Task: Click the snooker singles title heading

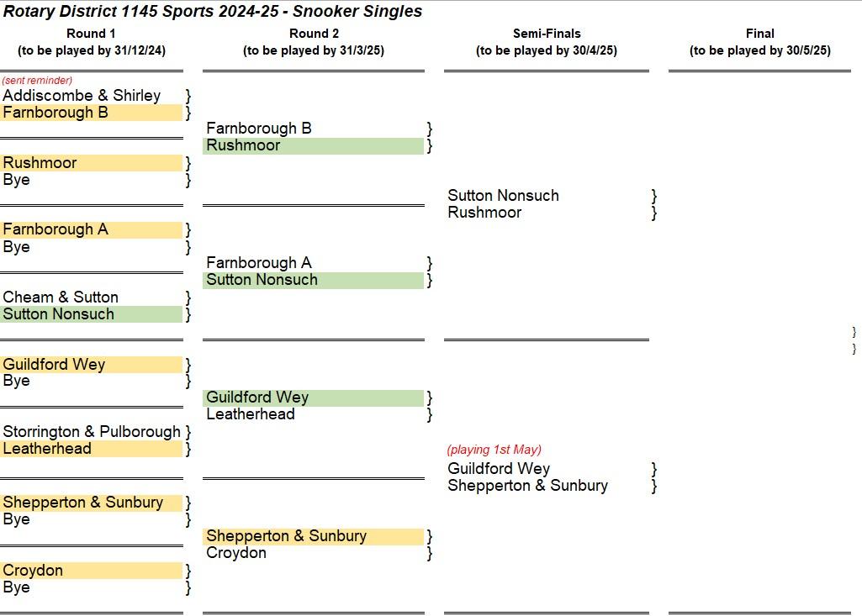Action: (212, 11)
